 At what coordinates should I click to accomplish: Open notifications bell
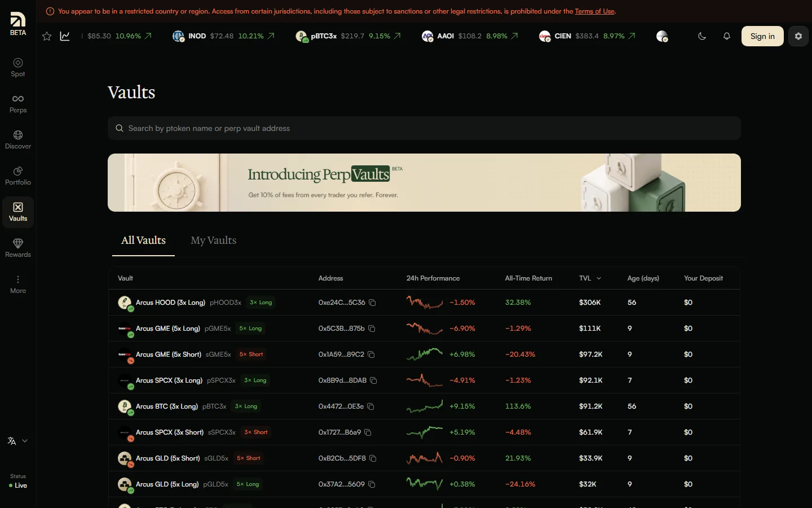pos(727,36)
